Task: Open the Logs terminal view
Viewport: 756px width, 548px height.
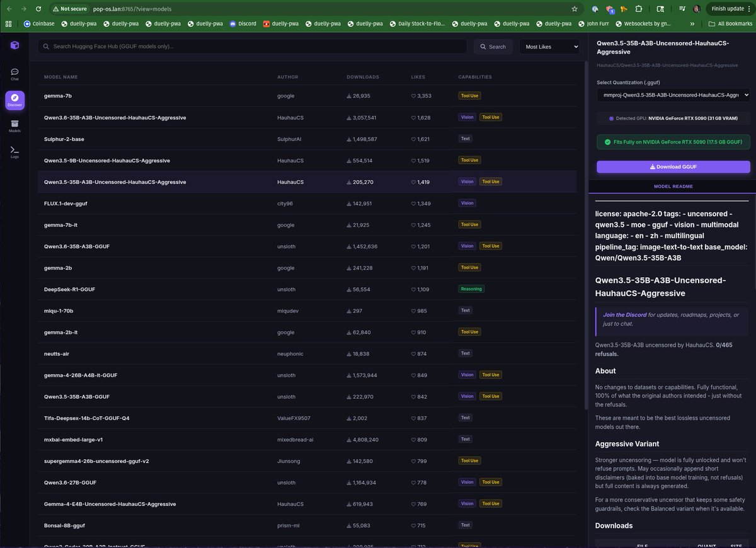Action: (14, 152)
